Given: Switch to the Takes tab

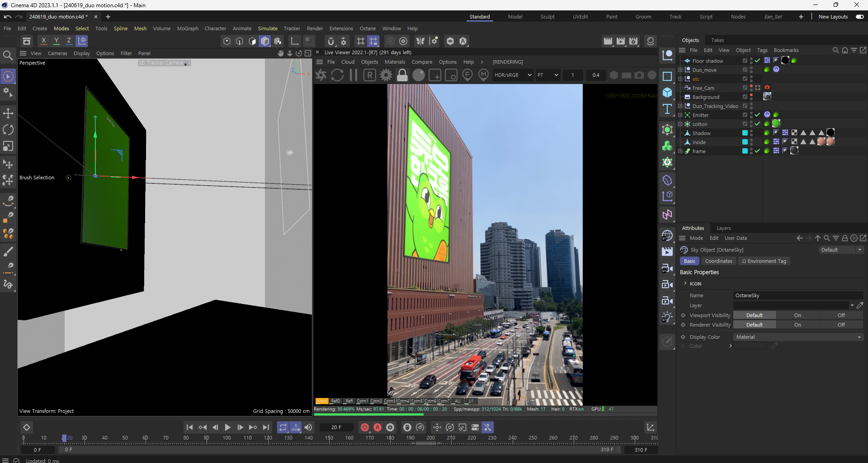Looking at the screenshot, I should click(x=717, y=40).
